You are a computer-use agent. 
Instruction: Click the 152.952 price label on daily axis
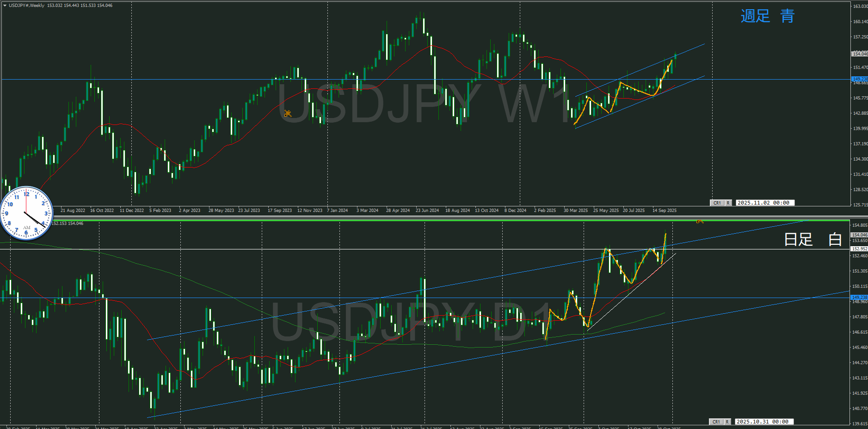859,249
